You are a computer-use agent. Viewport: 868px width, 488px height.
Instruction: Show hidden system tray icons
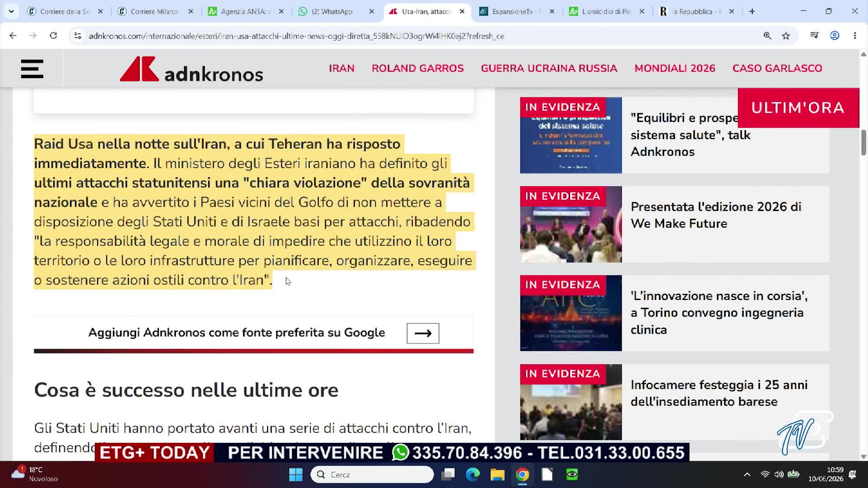(747, 474)
